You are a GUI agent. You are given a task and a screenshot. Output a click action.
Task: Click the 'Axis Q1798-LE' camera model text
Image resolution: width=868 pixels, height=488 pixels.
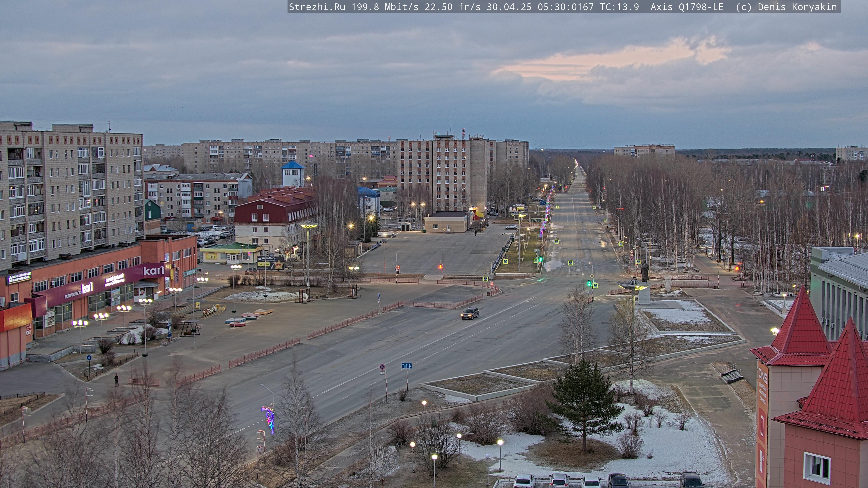point(687,7)
